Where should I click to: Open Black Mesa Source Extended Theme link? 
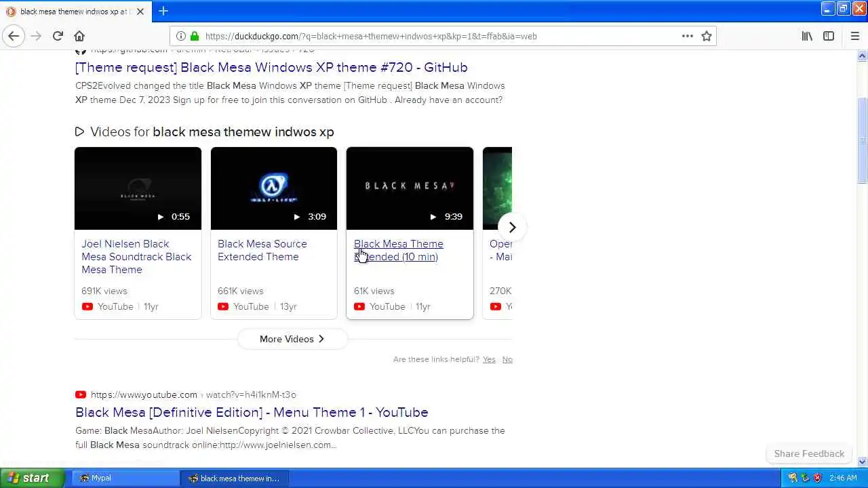pyautogui.click(x=262, y=250)
